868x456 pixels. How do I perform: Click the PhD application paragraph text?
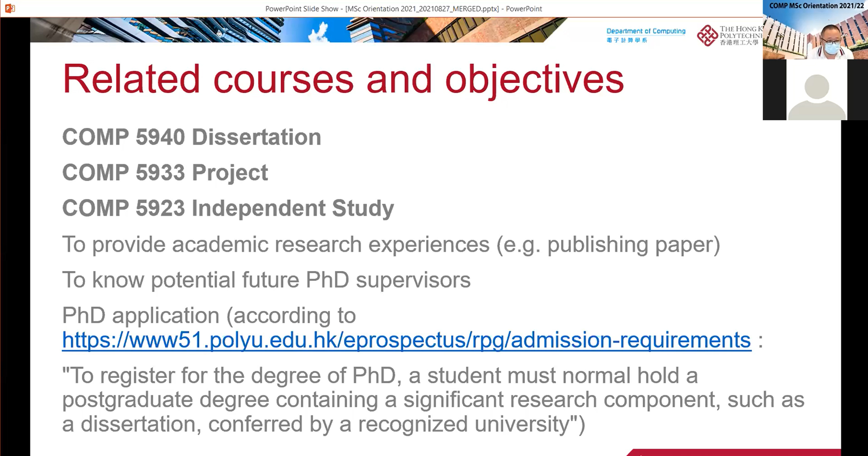[x=208, y=315]
